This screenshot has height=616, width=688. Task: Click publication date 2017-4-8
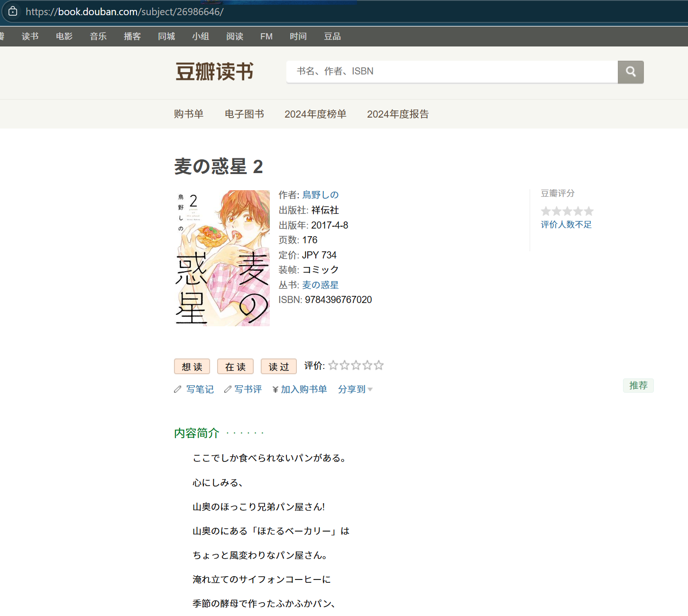(x=330, y=225)
